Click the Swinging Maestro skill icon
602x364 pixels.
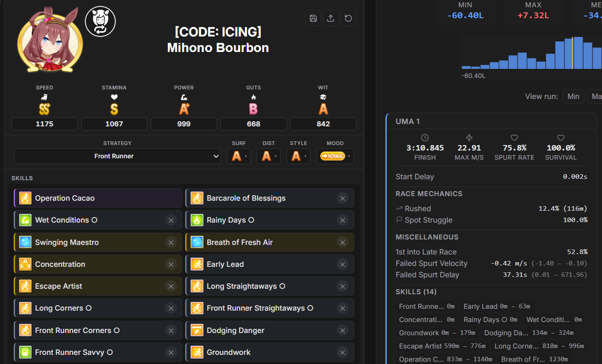25,242
